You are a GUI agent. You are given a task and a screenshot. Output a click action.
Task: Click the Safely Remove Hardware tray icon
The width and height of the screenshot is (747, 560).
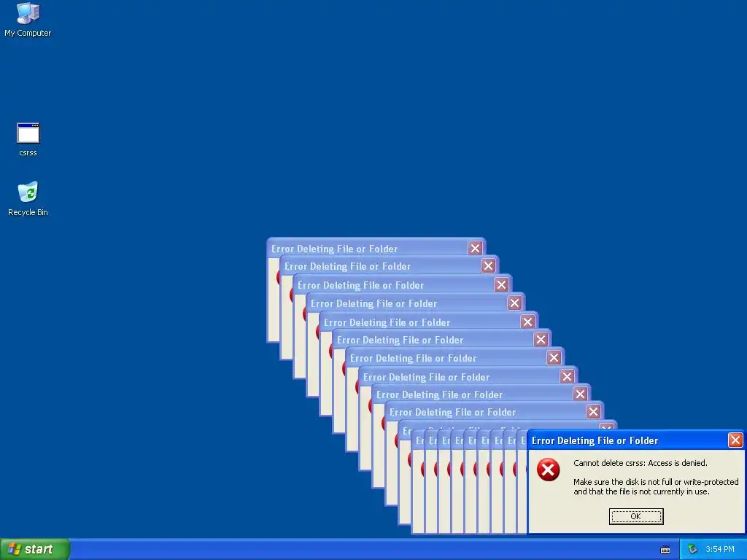(692, 550)
